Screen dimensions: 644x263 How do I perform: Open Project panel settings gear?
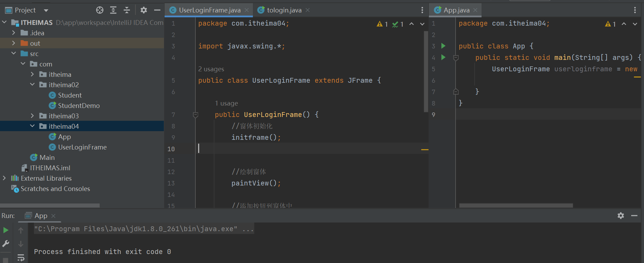click(144, 10)
